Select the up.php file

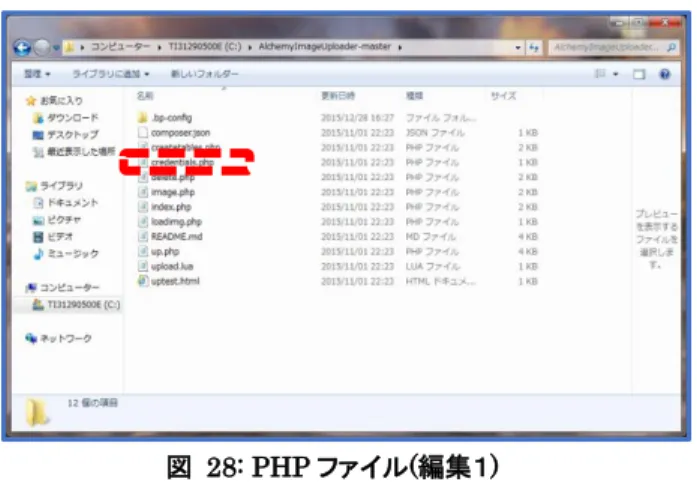click(165, 251)
